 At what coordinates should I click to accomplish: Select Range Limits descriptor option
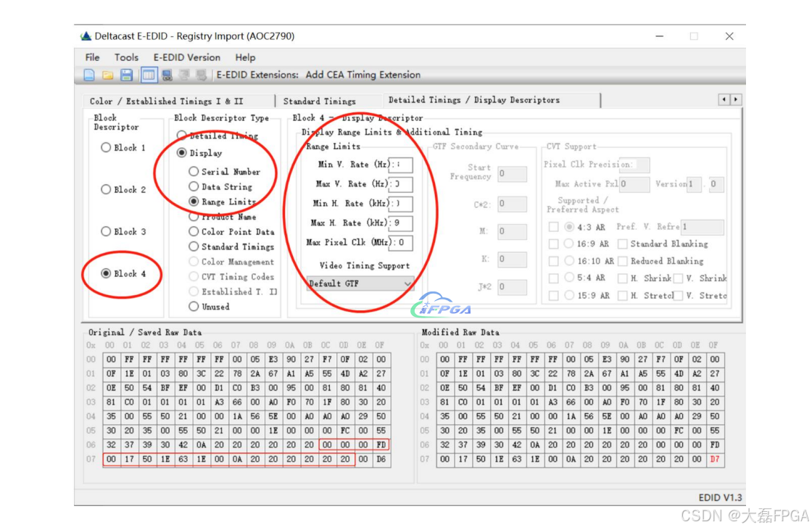[194, 201]
